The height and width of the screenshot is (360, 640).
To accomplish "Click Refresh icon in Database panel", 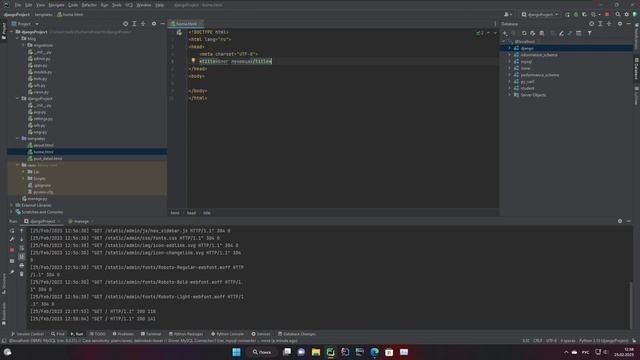I will coord(524,33).
